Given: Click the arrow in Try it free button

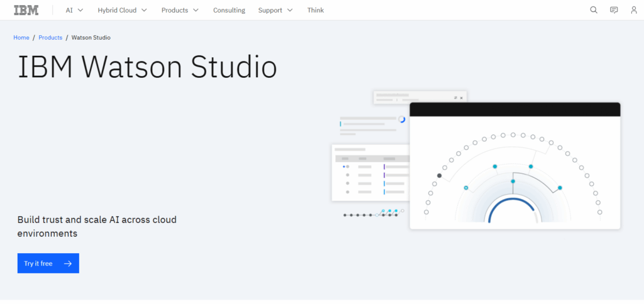Looking at the screenshot, I should [x=68, y=263].
